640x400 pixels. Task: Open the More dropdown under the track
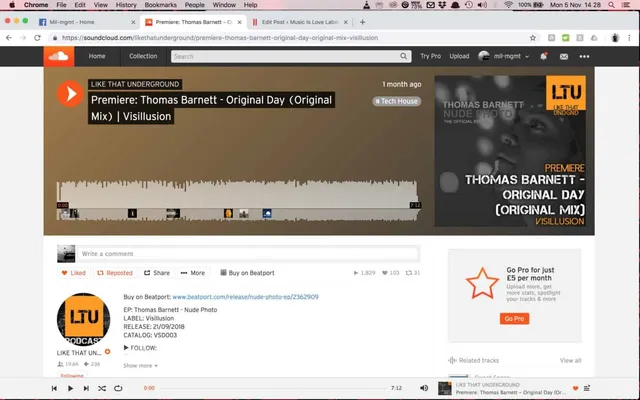click(x=193, y=273)
